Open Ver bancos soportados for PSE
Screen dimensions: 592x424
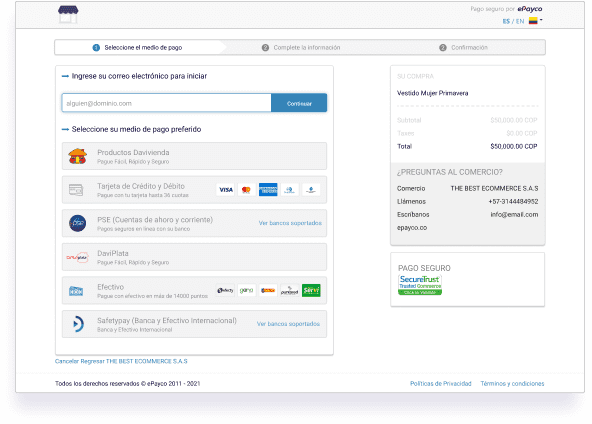290,223
